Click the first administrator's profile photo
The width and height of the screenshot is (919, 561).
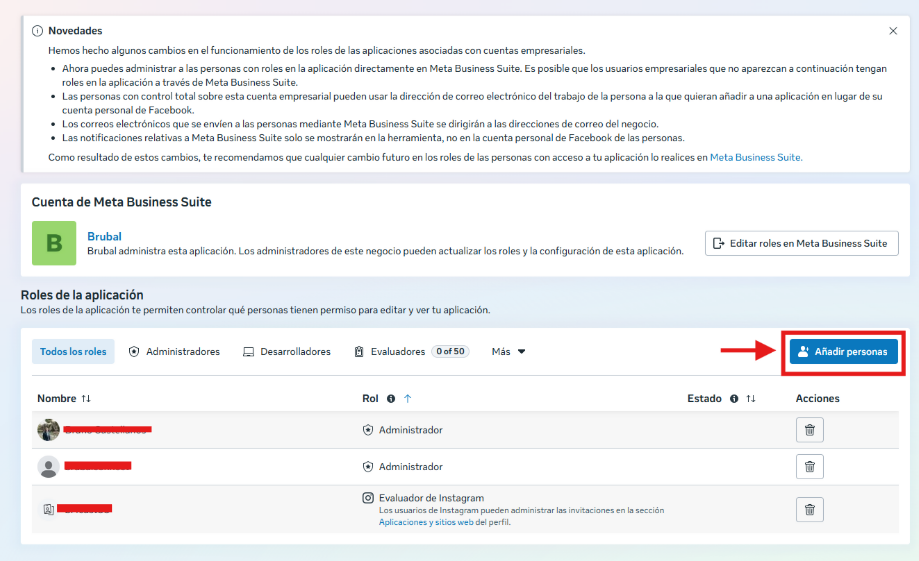coord(48,430)
